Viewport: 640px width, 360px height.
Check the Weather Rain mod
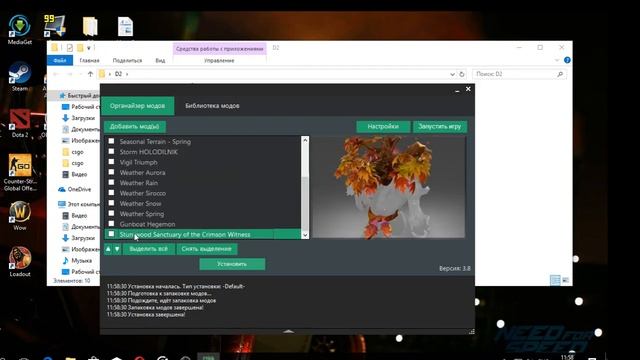pos(111,182)
